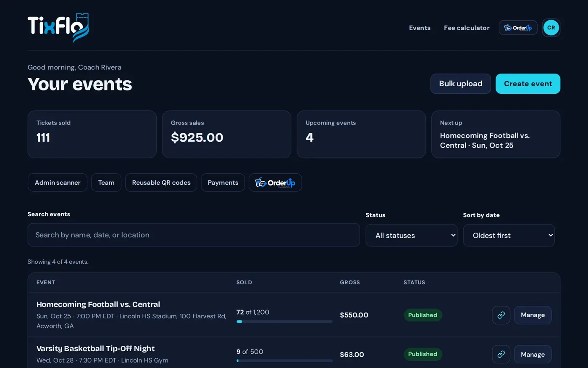Click the Varsity Basketball Tip-Off Night title

coord(95,348)
